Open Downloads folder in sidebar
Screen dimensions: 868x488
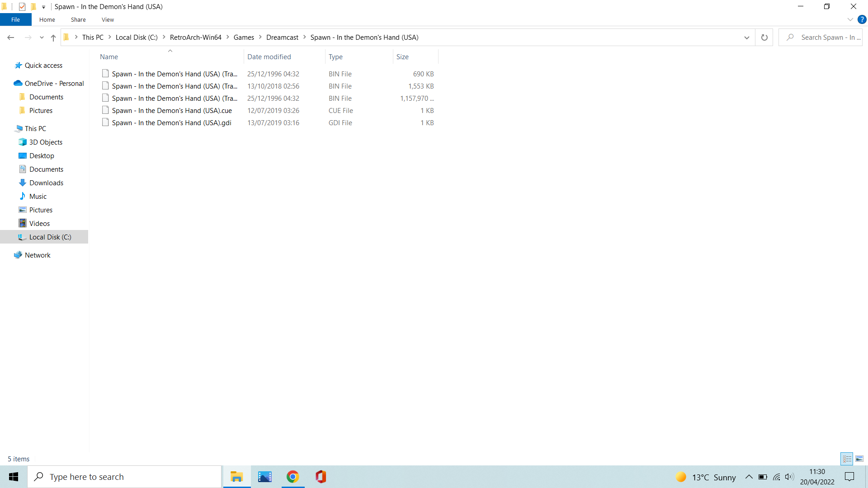[x=46, y=183]
